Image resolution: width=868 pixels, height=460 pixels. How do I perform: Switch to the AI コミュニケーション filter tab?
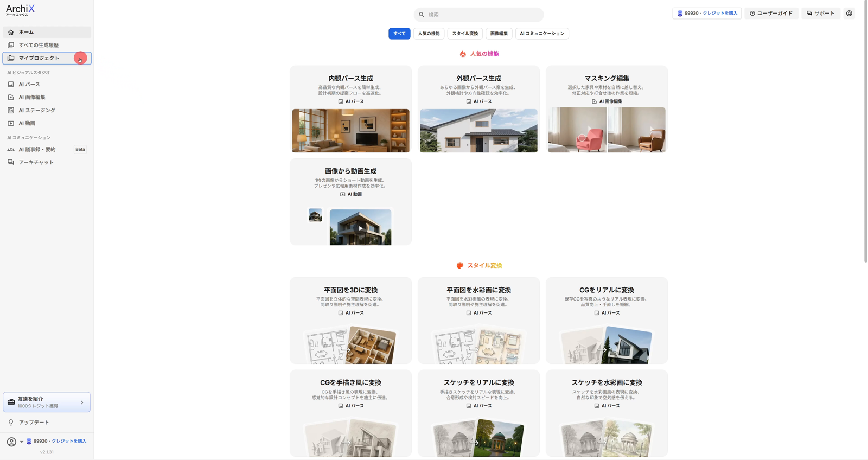[542, 34]
